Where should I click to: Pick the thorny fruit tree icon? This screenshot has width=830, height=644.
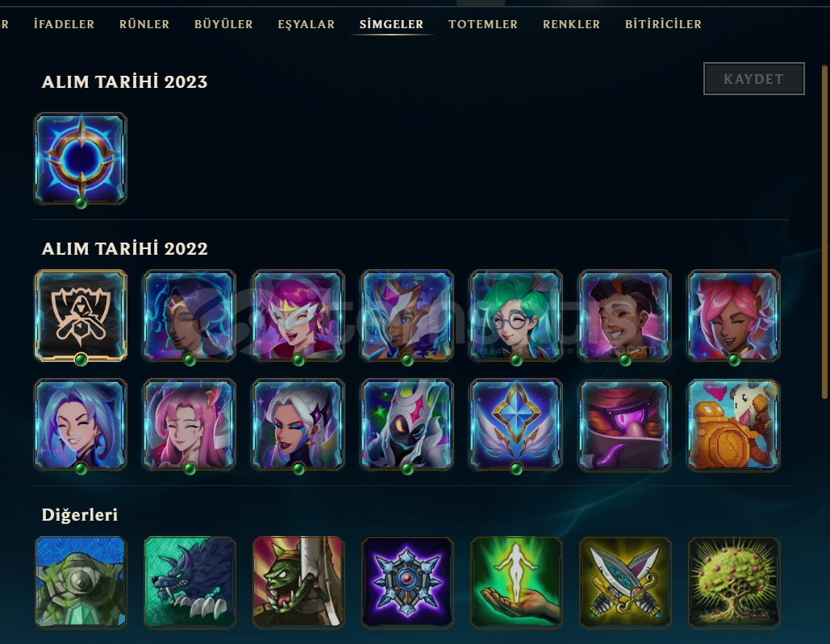click(x=734, y=582)
